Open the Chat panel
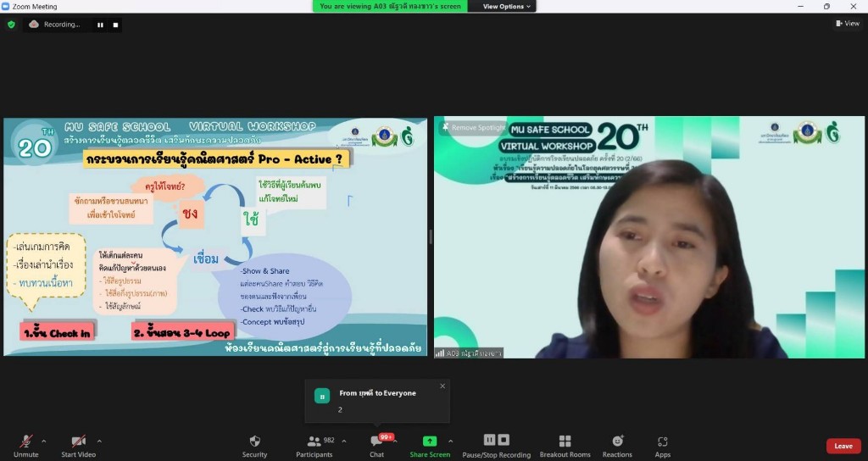 [377, 446]
